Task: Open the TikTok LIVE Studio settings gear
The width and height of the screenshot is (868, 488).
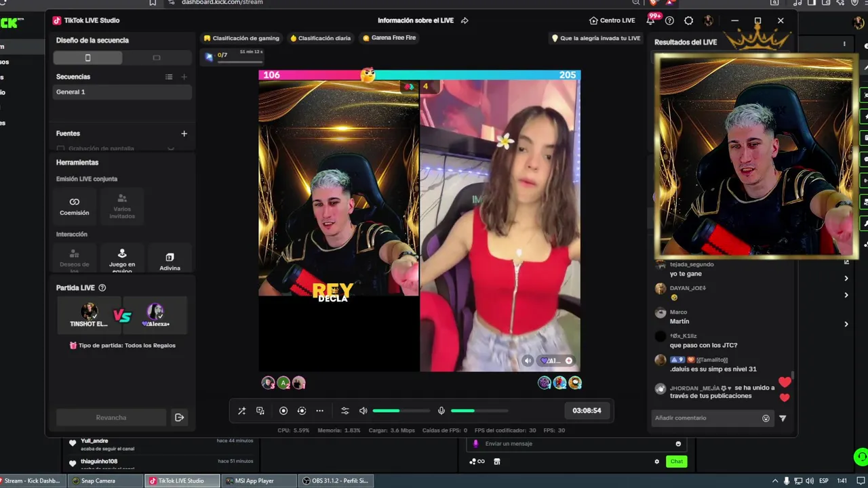Action: [x=688, y=20]
